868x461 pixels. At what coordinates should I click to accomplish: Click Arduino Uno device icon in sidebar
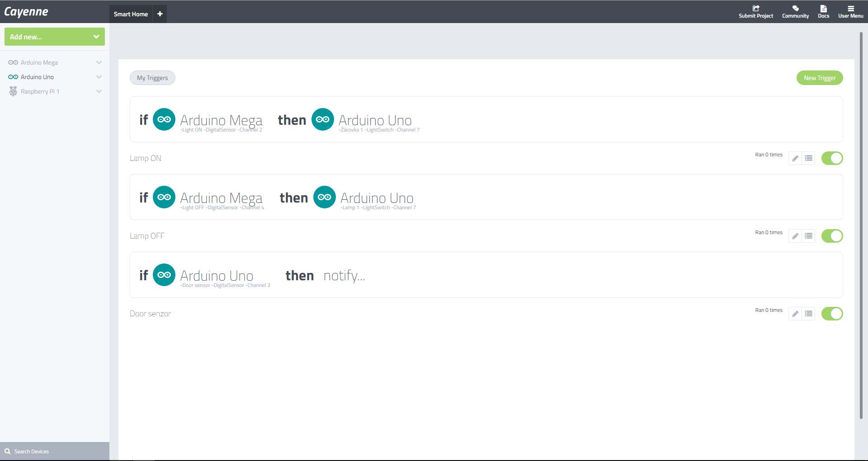(x=13, y=77)
